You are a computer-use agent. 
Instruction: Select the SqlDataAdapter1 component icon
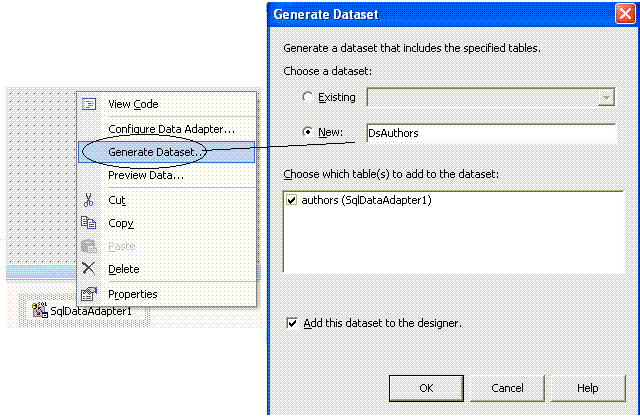pyautogui.click(x=40, y=310)
